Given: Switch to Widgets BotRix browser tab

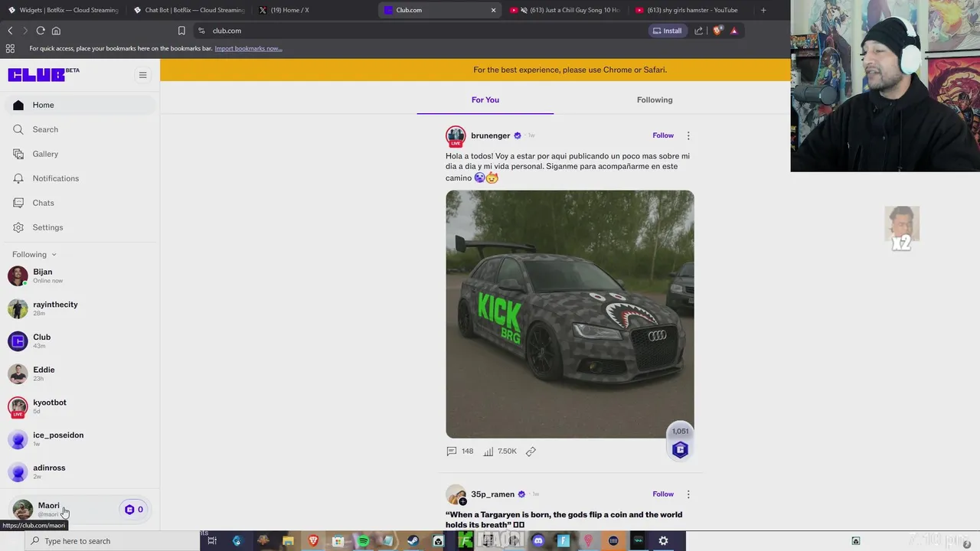Looking at the screenshot, I should coord(63,10).
